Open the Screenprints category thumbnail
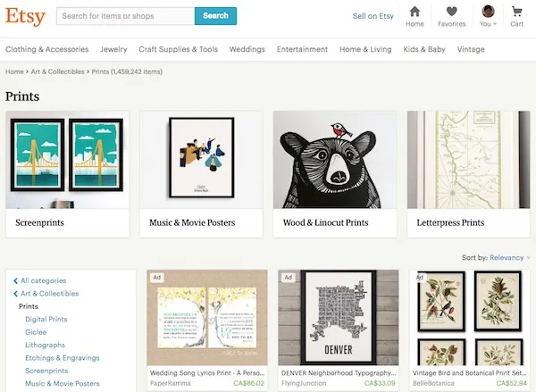Image resolution: width=536 pixels, height=392 pixels. 67,159
